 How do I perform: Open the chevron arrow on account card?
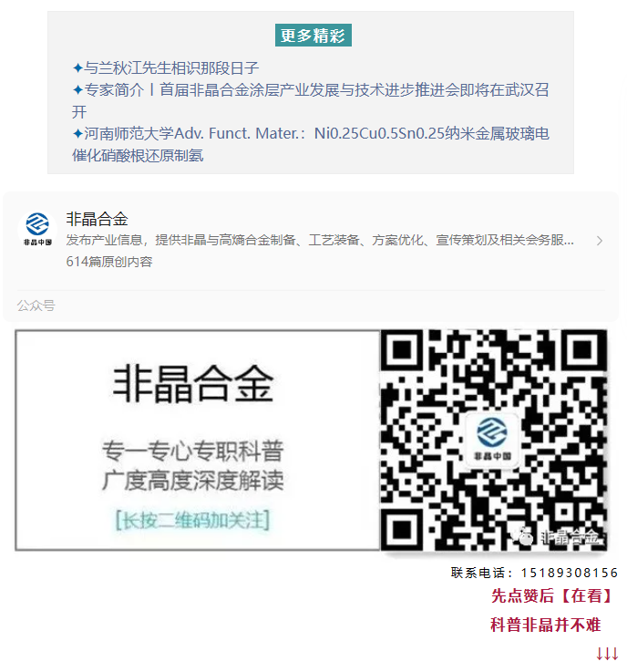pyautogui.click(x=600, y=241)
